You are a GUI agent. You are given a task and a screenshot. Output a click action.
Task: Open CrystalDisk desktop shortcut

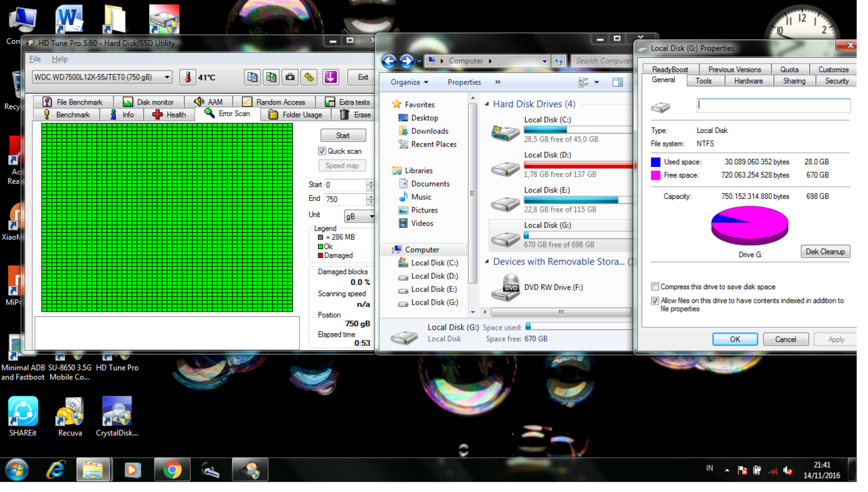tap(117, 416)
